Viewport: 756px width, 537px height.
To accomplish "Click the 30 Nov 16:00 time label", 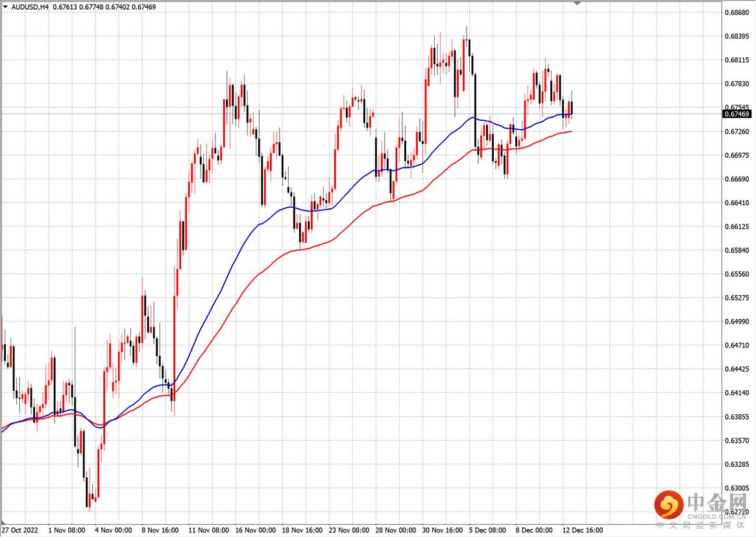I will pyautogui.click(x=441, y=530).
